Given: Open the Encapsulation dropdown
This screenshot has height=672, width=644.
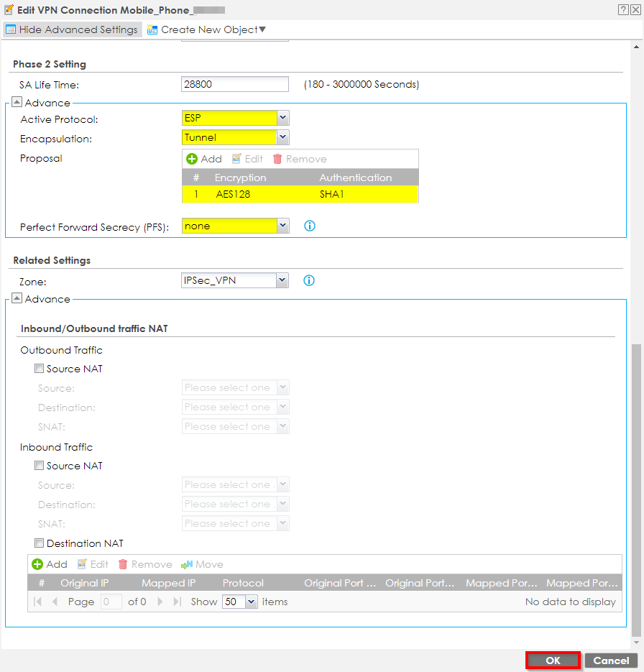Looking at the screenshot, I should (282, 137).
